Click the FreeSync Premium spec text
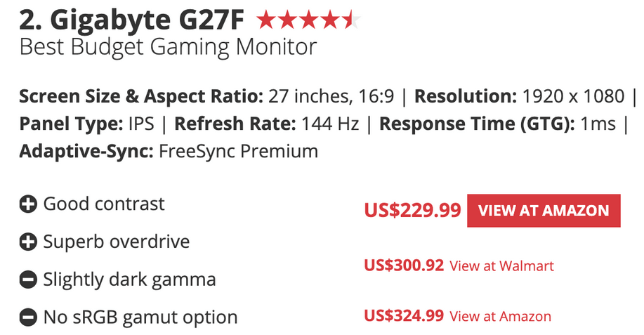The width and height of the screenshot is (644, 335). pyautogui.click(x=239, y=151)
